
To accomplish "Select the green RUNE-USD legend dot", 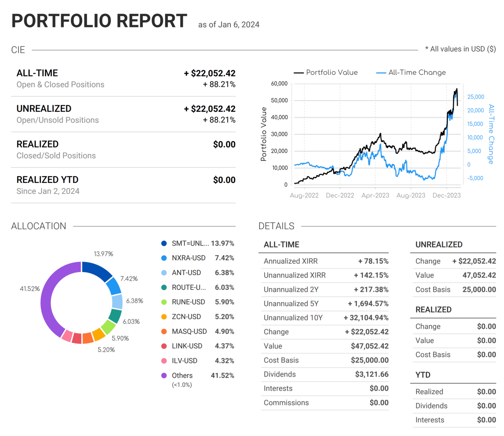I will (164, 302).
